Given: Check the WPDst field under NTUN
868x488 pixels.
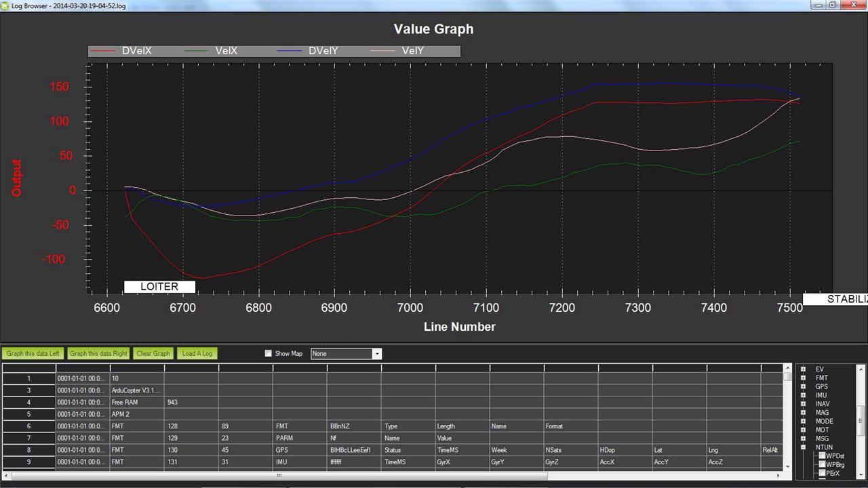Looking at the screenshot, I should pyautogui.click(x=823, y=456).
